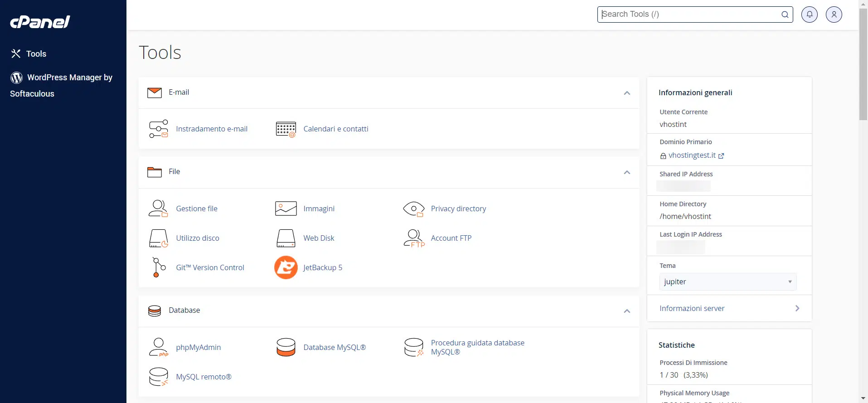Expand Informazioni server arrow
This screenshot has height=403, width=868.
pos(797,308)
